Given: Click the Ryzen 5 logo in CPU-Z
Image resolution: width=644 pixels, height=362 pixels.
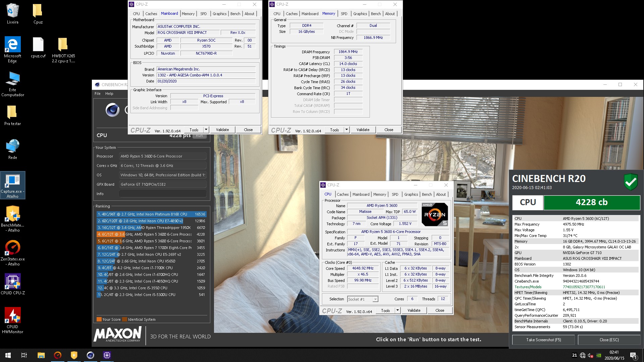Looking at the screenshot, I should click(435, 214).
